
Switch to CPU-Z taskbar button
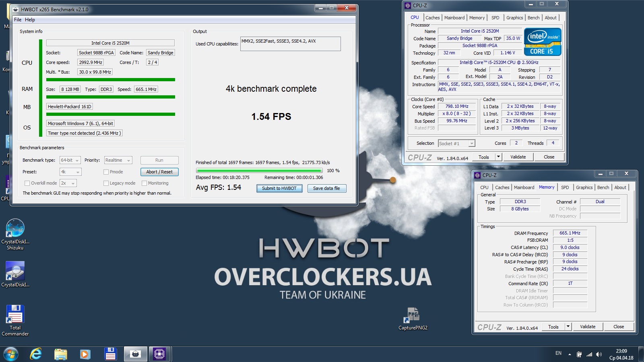coord(159,354)
